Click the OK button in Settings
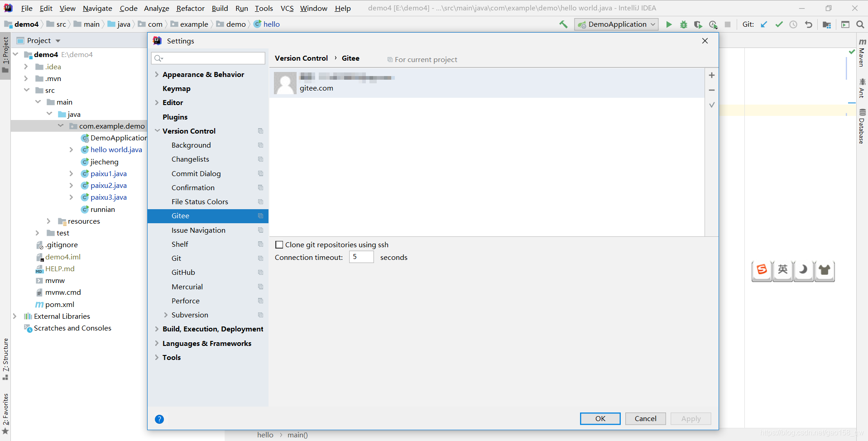 [600, 419]
